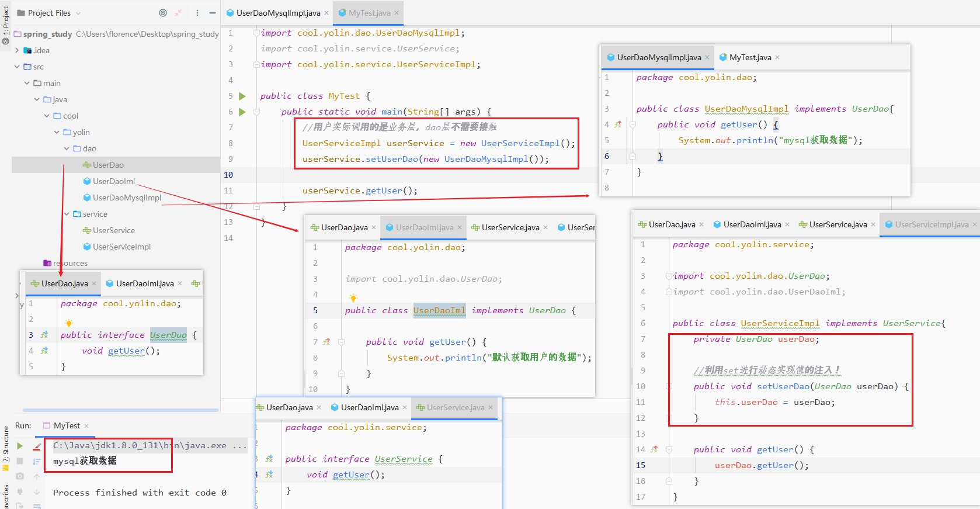Collapse the yolin package node
Image resolution: width=980 pixels, height=509 pixels.
click(57, 132)
